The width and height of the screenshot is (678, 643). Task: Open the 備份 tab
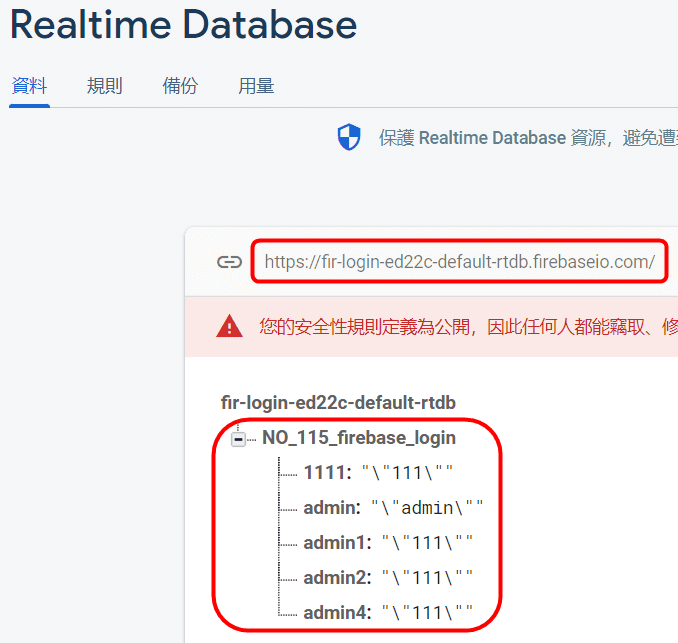click(x=180, y=86)
